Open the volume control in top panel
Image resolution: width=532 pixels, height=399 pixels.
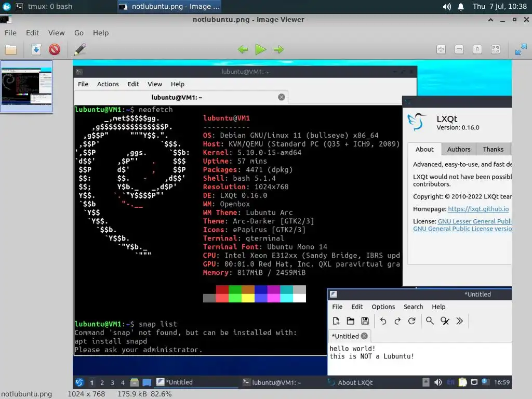(x=447, y=7)
